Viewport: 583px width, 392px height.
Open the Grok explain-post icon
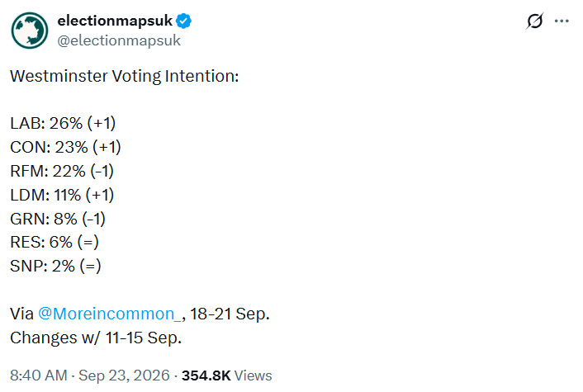pos(534,21)
